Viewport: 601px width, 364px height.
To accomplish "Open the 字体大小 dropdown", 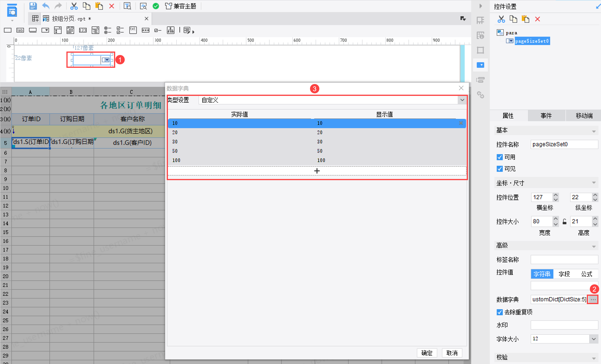I will [593, 339].
